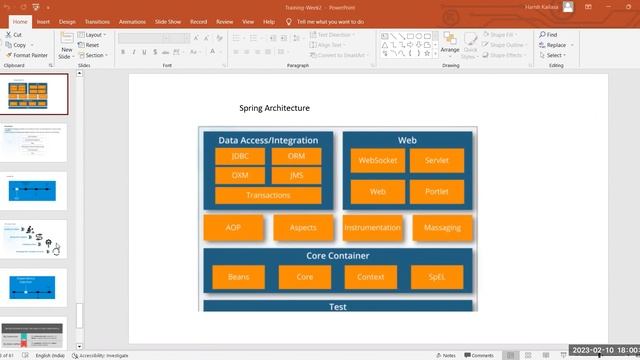
Task: Click Replace in the Editing group
Action: [553, 45]
